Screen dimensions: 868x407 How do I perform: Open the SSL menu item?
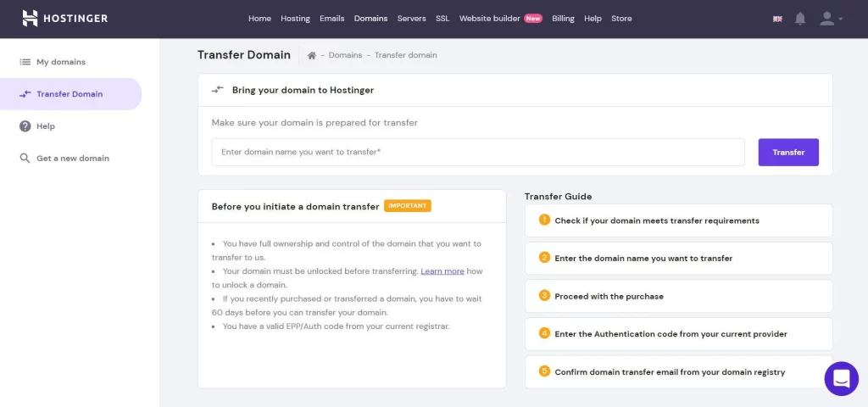[x=442, y=19]
